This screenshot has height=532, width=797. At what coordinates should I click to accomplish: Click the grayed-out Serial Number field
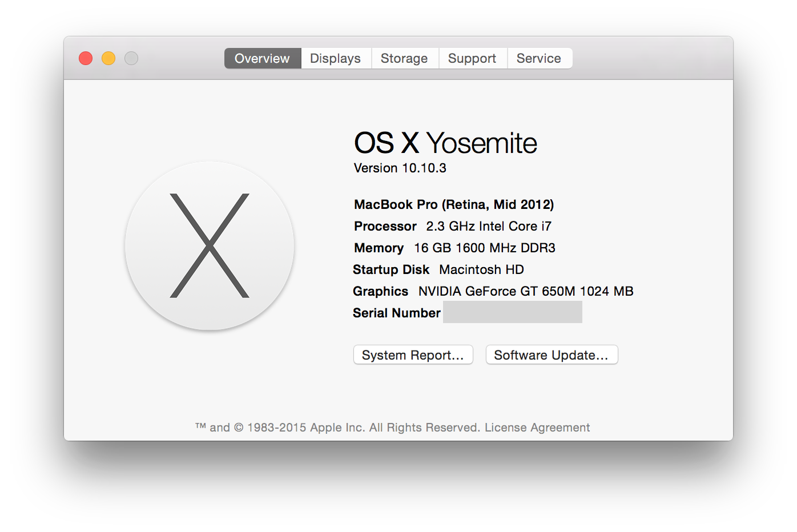coord(512,312)
